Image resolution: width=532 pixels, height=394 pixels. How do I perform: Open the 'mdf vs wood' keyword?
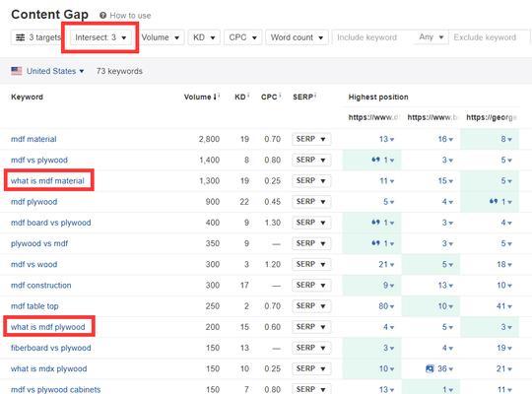pos(33,264)
